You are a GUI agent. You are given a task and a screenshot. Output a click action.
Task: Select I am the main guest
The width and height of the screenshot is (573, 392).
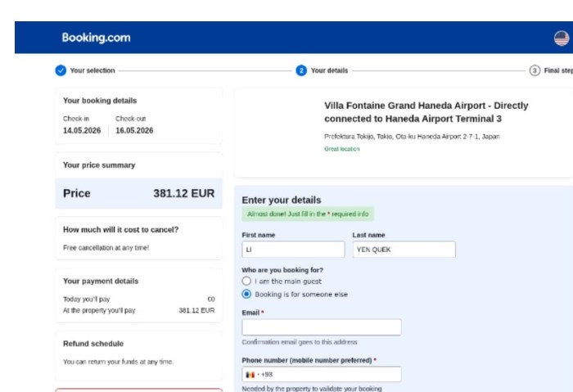point(246,281)
